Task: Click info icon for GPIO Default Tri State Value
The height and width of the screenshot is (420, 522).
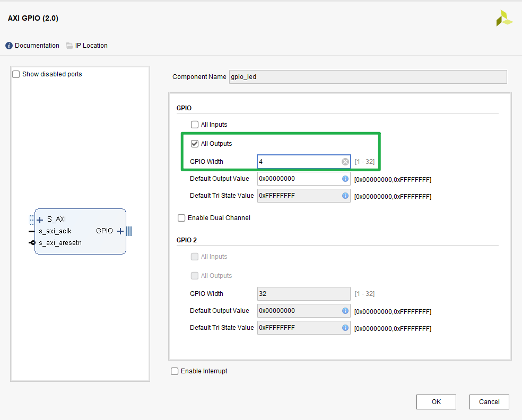Action: click(345, 196)
